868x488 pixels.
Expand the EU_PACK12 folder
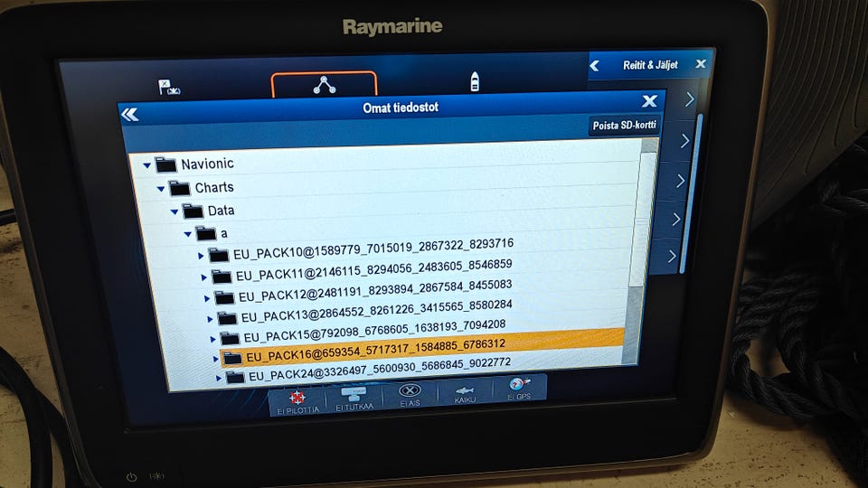[206, 298]
